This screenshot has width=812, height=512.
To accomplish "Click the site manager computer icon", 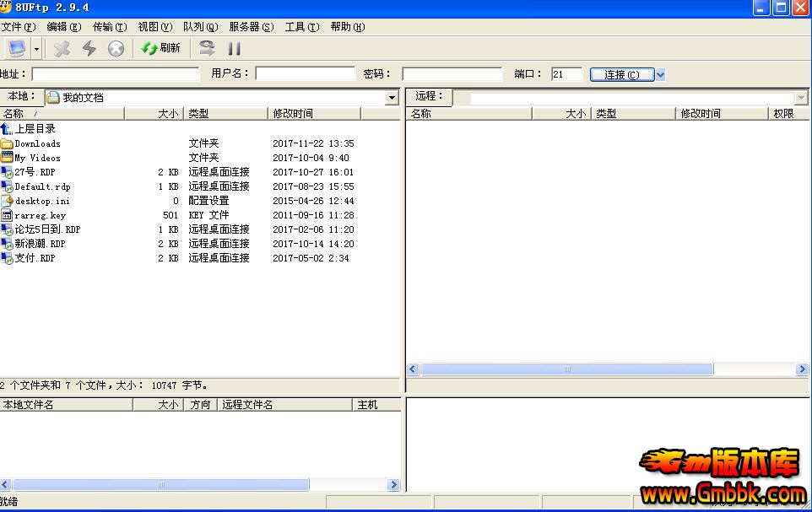I will (15, 48).
